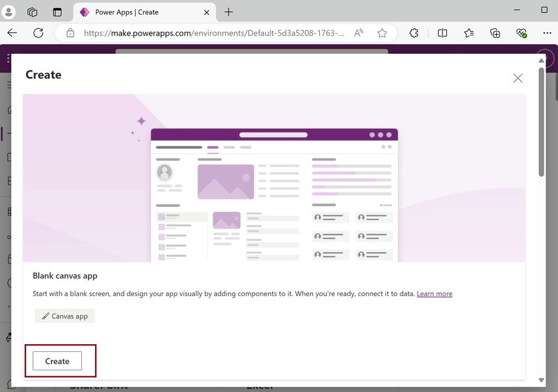This screenshot has width=558, height=392.
Task: View site information lock icon
Action: (70, 33)
